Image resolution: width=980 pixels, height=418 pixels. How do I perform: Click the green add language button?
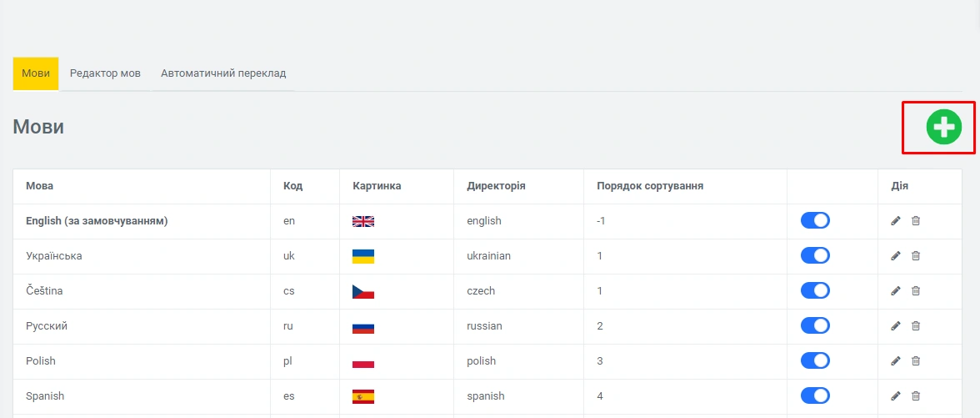(x=943, y=128)
